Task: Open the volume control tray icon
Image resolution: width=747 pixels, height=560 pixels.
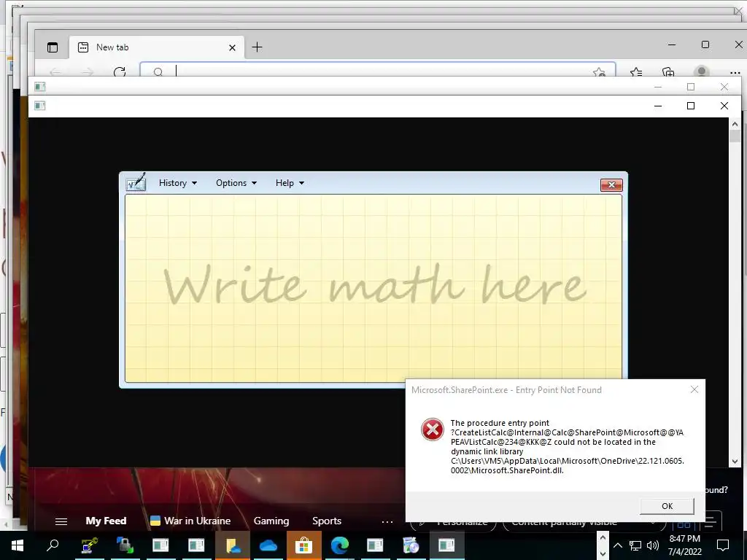Action: point(653,545)
